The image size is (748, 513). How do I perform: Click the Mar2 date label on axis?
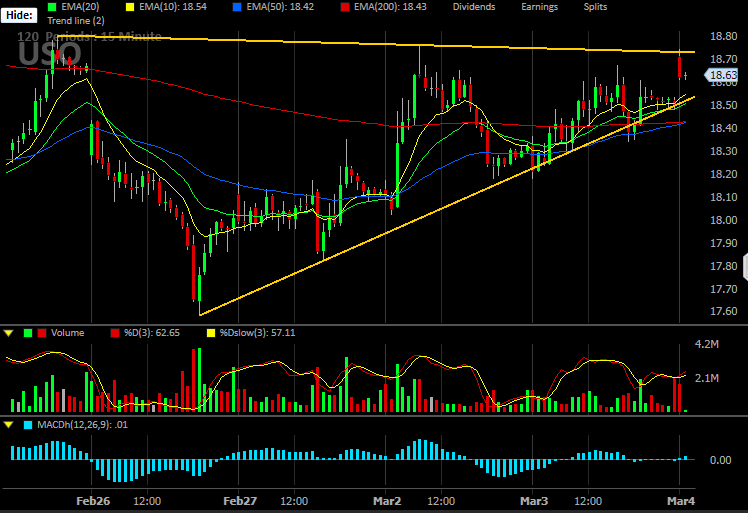tap(387, 501)
